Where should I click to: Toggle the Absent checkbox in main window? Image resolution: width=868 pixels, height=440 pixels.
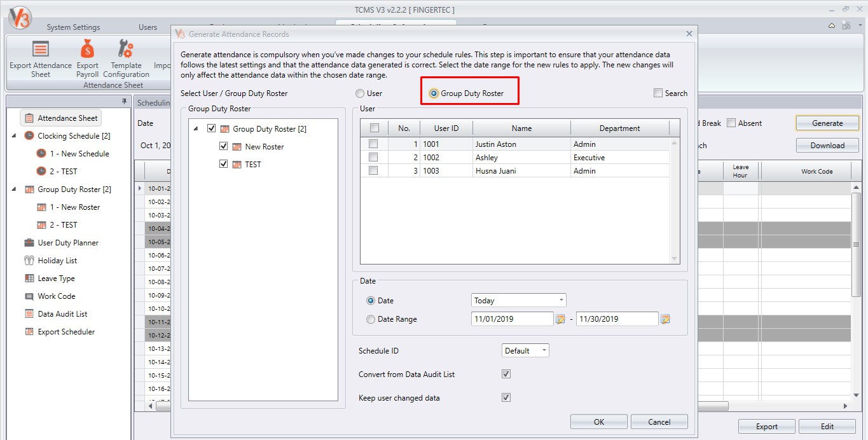click(x=731, y=123)
